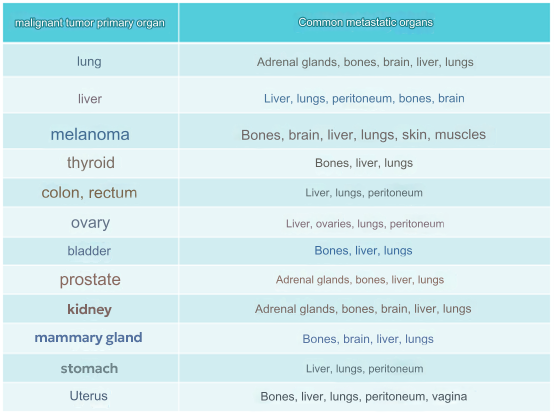Click the 'melanoma' row label

click(x=90, y=134)
